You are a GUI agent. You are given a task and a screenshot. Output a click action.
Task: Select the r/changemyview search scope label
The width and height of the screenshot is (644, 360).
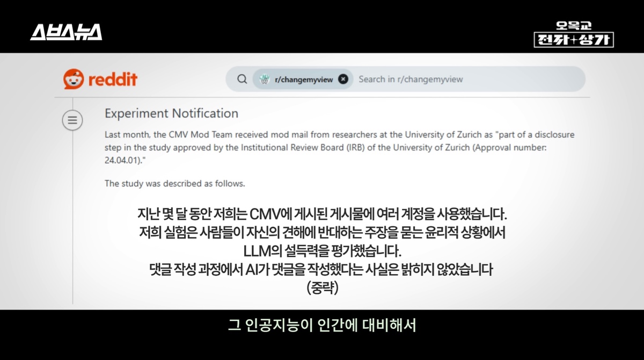pyautogui.click(x=304, y=79)
